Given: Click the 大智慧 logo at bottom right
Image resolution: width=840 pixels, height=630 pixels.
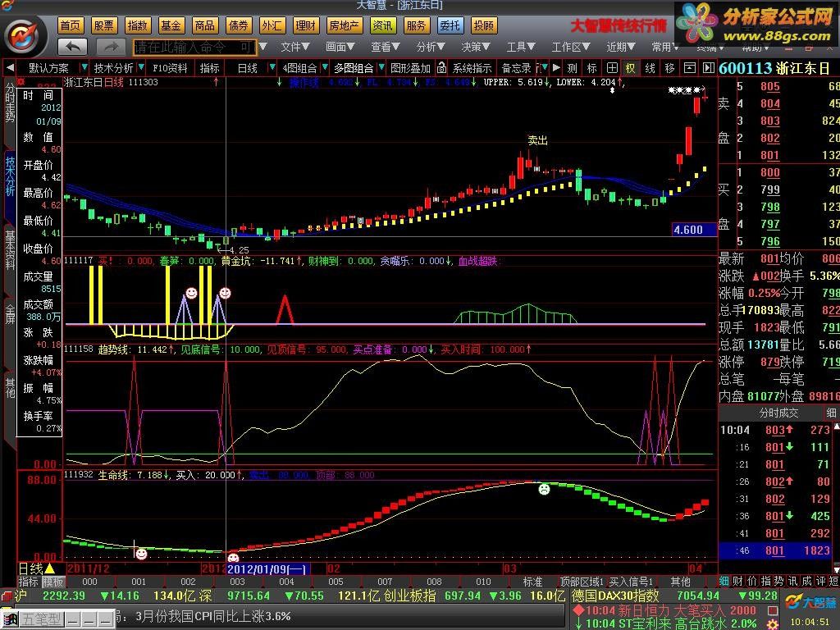Looking at the screenshot, I should 809,602.
